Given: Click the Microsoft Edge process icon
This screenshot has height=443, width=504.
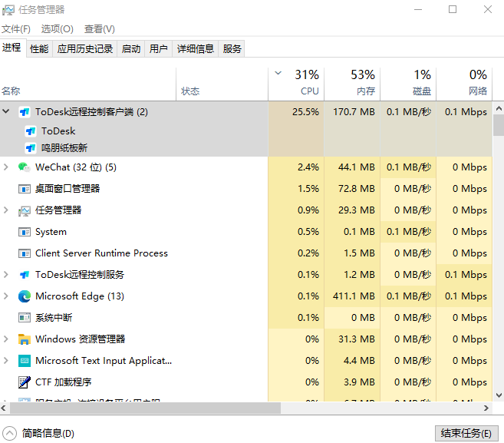Looking at the screenshot, I should [x=25, y=296].
